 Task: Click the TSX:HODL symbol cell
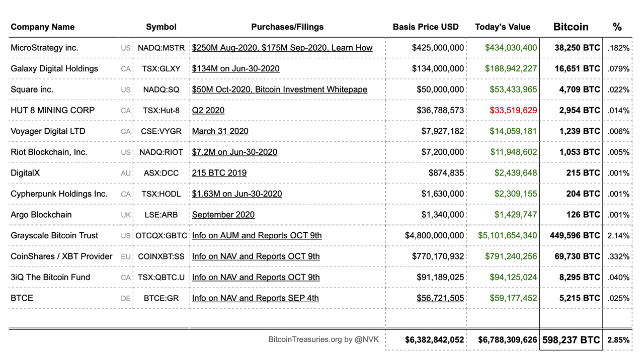click(161, 194)
